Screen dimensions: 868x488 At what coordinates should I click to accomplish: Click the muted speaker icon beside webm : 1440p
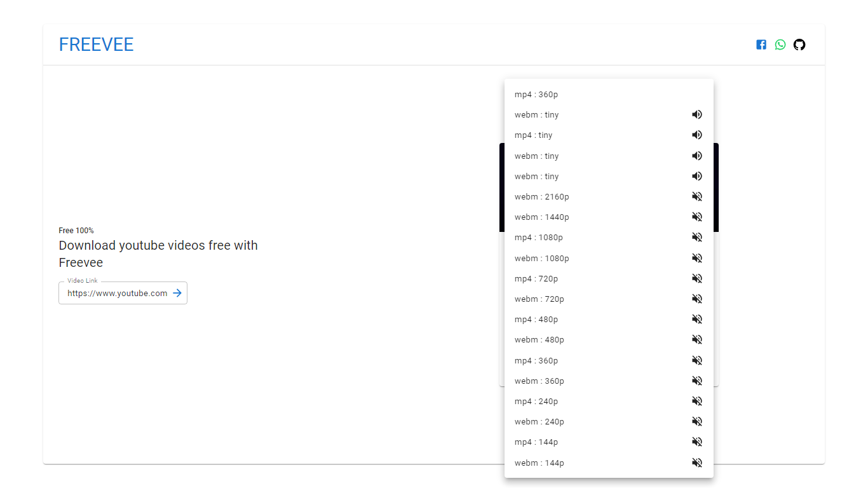click(x=697, y=217)
